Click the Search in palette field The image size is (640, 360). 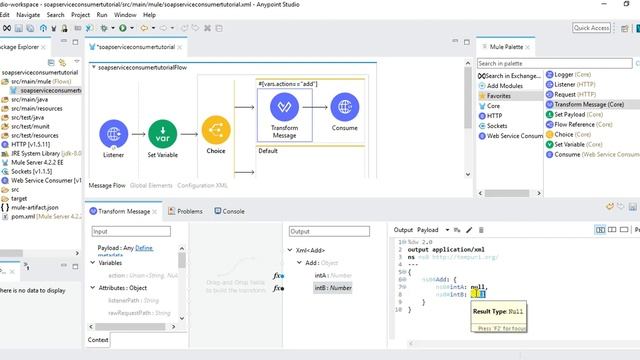[555, 63]
